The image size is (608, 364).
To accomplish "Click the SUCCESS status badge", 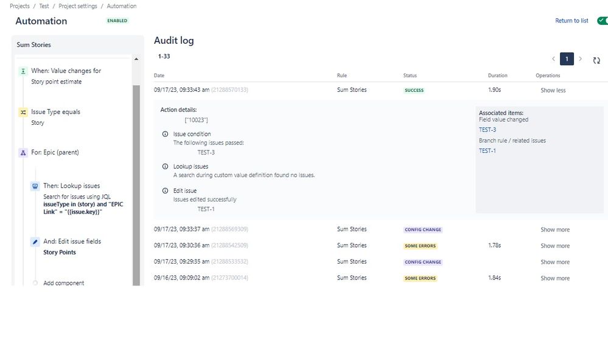I will tap(414, 90).
